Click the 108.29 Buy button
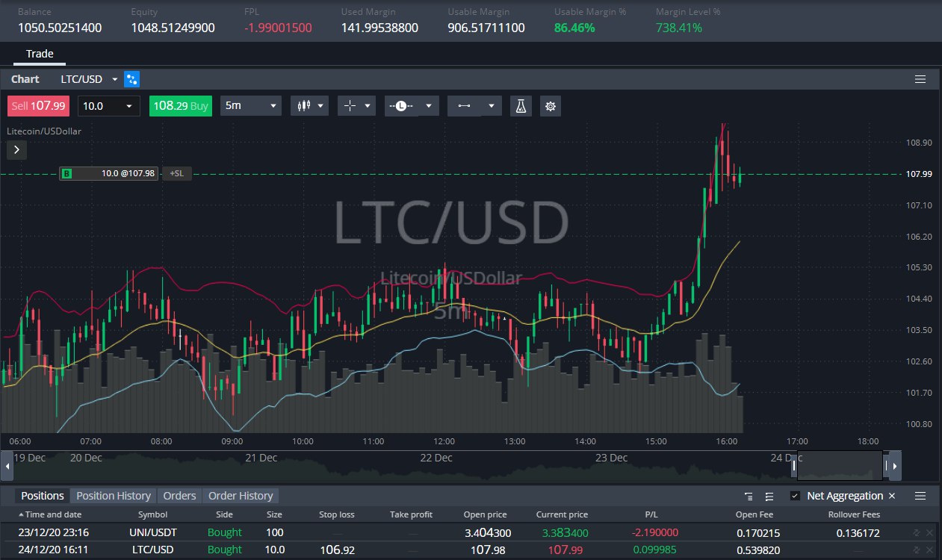 [181, 106]
